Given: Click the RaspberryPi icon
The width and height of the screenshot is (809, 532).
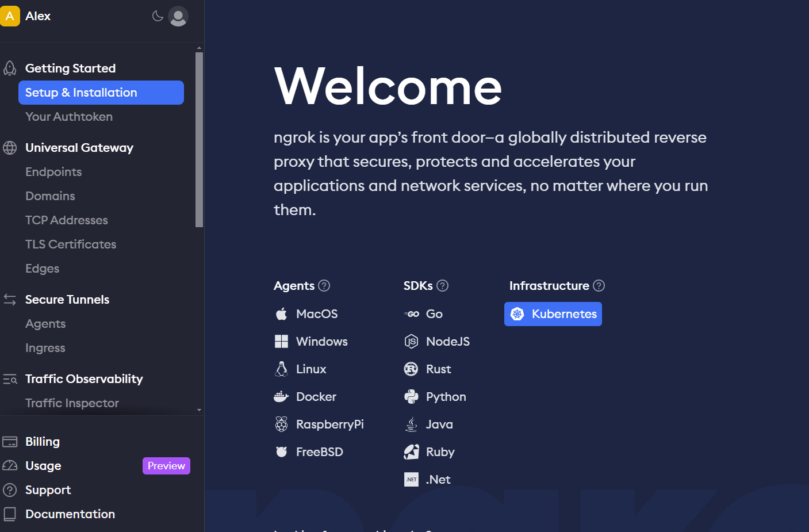Looking at the screenshot, I should coord(281,424).
